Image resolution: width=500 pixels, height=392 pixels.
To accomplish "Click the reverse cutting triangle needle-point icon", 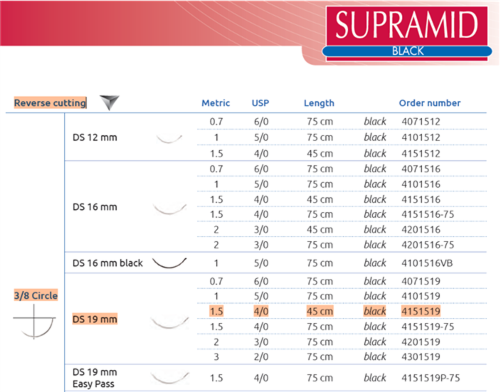I will [109, 102].
